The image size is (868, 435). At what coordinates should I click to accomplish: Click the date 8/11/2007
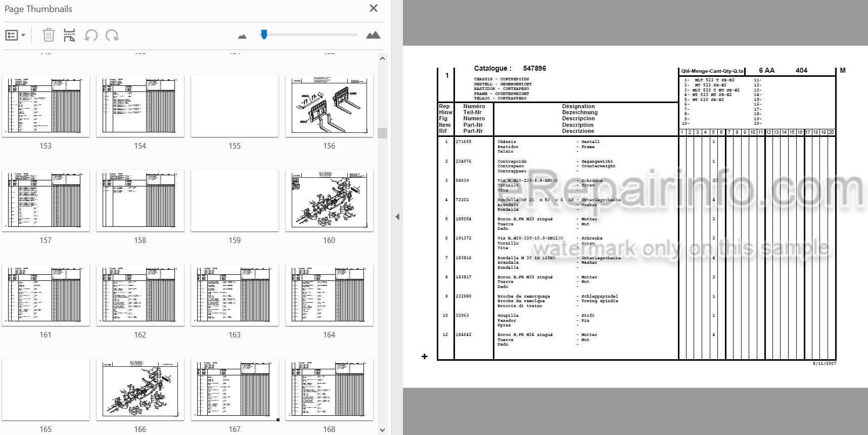click(824, 363)
